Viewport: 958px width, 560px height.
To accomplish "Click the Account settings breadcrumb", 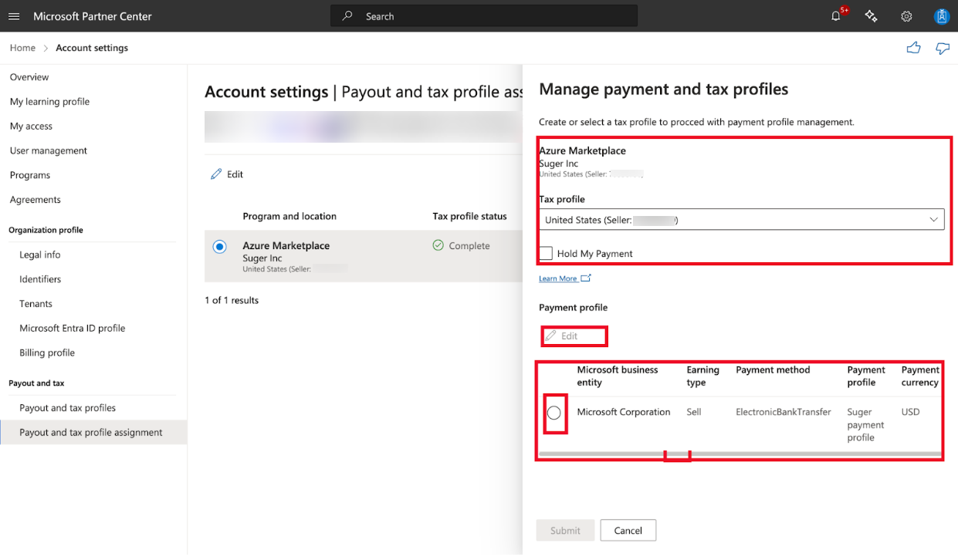I will [x=92, y=48].
